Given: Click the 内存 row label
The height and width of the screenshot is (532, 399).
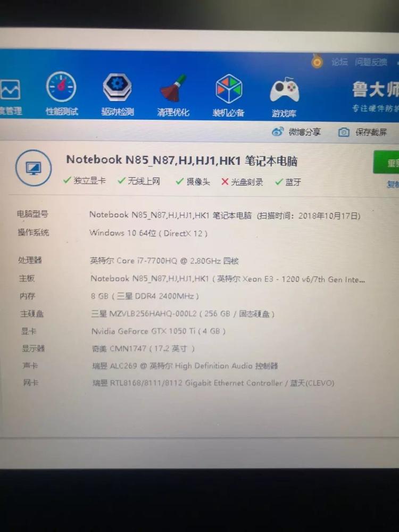Looking at the screenshot, I should [28, 296].
